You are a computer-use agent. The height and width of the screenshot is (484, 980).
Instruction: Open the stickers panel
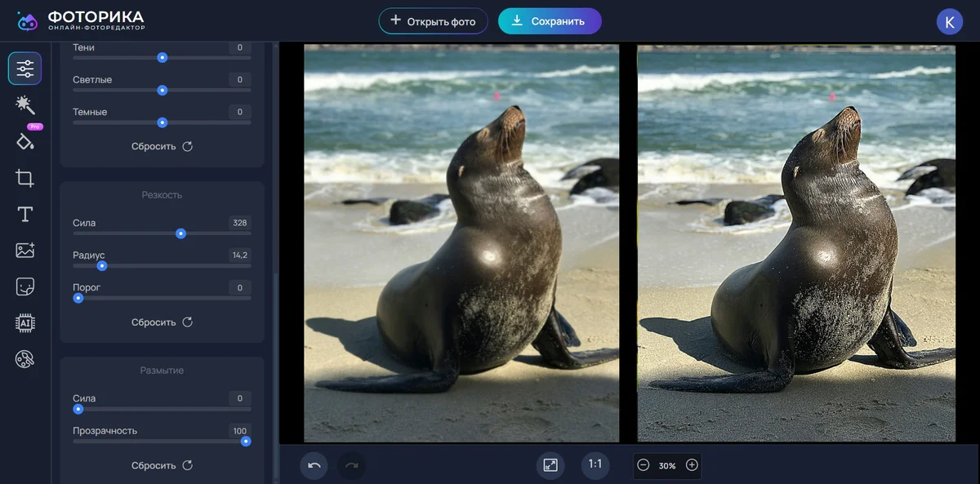[x=24, y=286]
